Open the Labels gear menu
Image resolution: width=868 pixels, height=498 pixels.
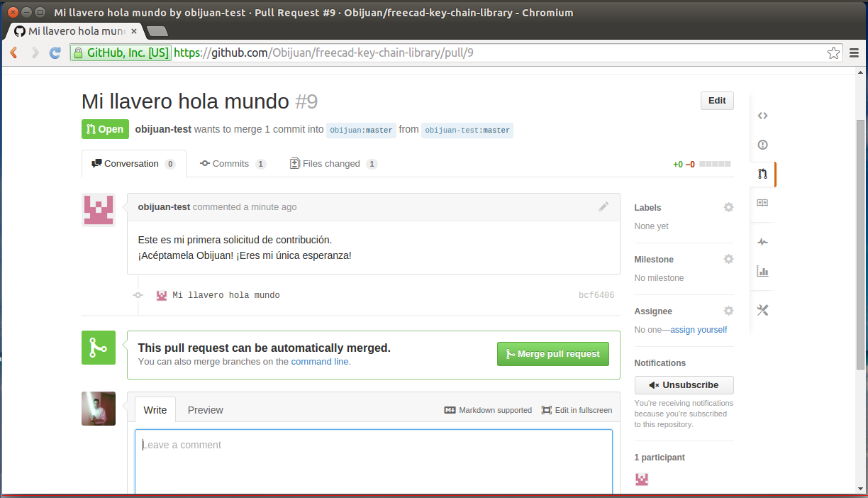728,207
